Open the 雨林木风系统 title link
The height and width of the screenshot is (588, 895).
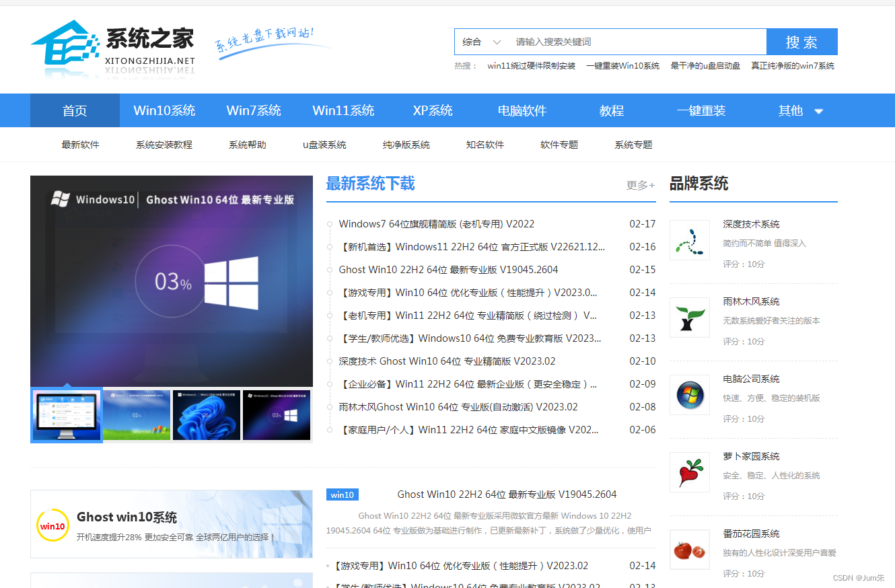pos(751,301)
